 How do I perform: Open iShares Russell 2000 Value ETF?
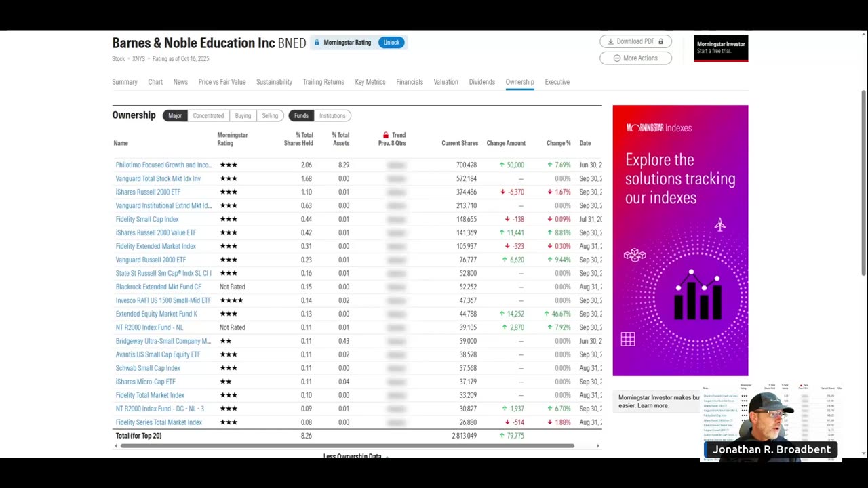pyautogui.click(x=156, y=232)
